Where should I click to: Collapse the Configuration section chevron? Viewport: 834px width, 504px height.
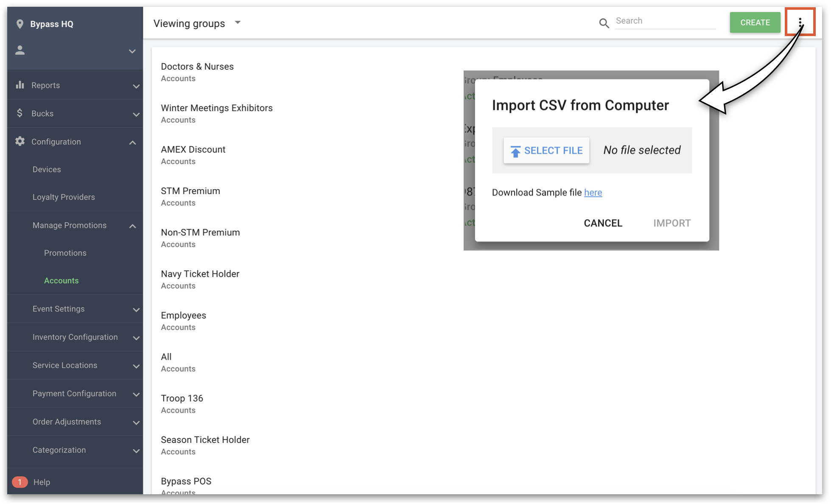click(132, 143)
